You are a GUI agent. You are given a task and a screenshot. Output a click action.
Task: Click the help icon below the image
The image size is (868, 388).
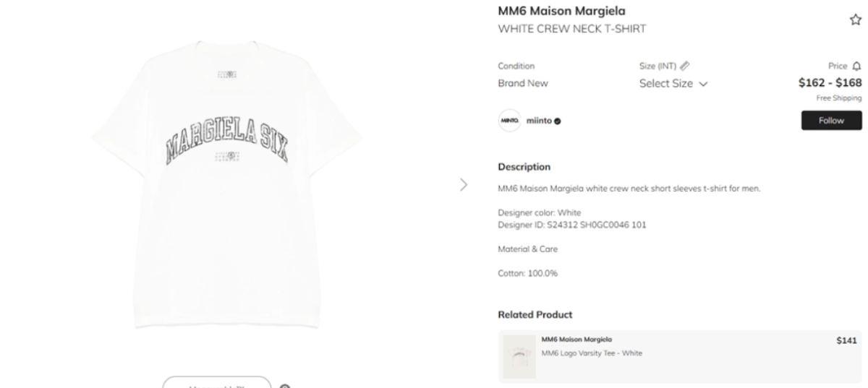pos(285,387)
